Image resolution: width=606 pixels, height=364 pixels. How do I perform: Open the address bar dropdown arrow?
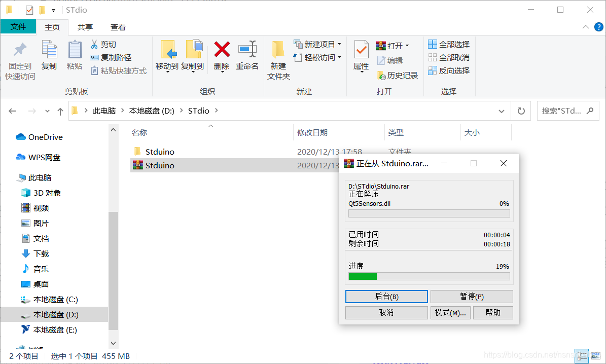tap(501, 111)
